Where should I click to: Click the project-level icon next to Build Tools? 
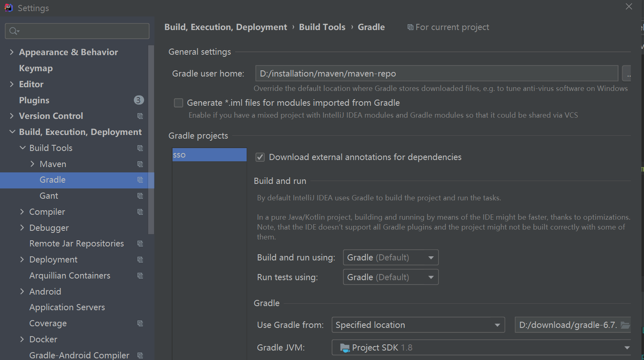coord(140,148)
